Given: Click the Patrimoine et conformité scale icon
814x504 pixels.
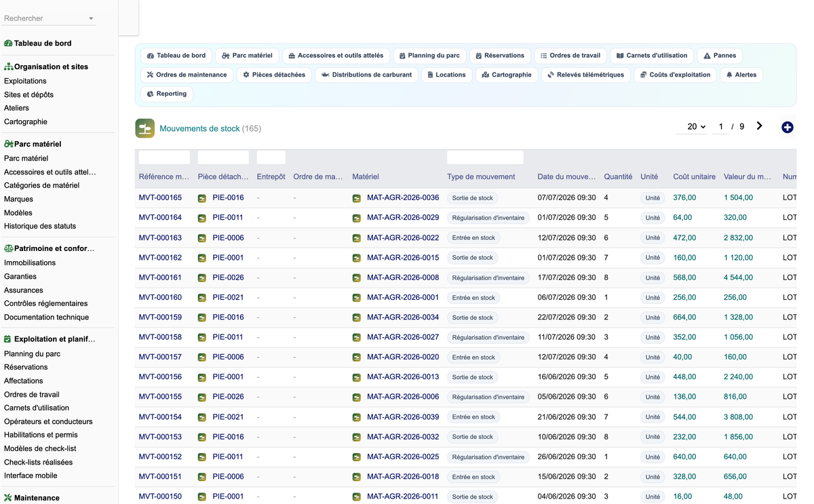Looking at the screenshot, I should coord(8,249).
